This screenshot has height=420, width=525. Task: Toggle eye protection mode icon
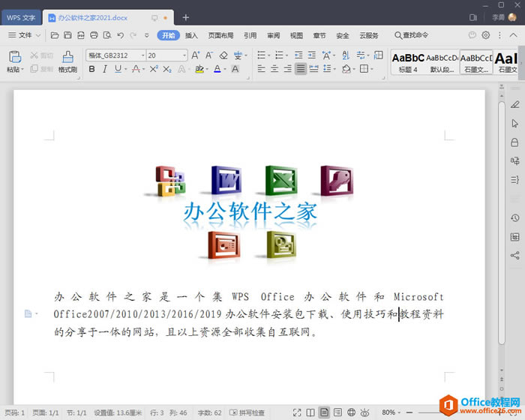click(x=365, y=412)
